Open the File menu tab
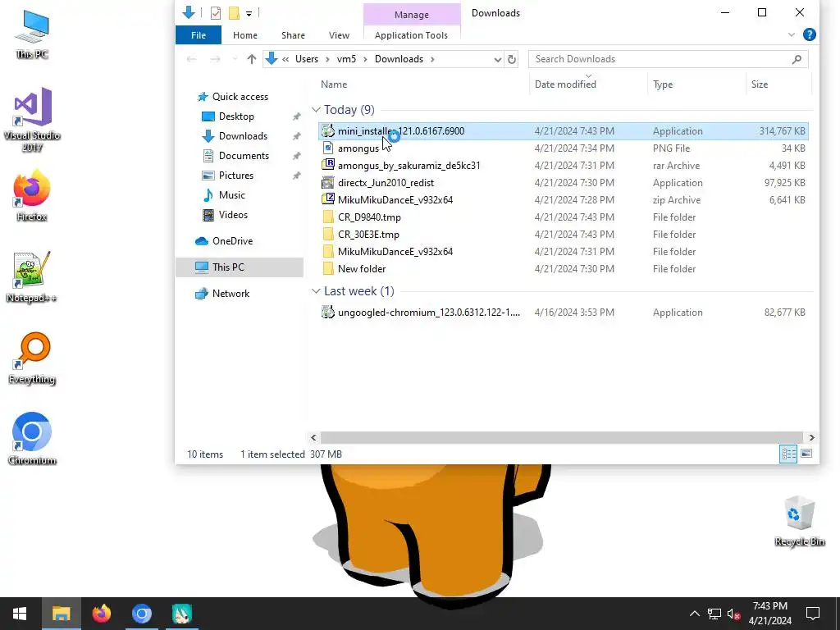Screen dimensions: 840x630 [199, 35]
